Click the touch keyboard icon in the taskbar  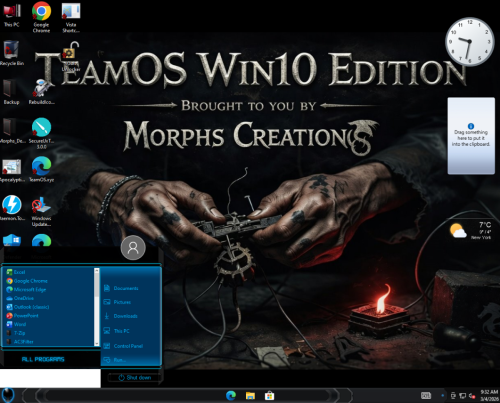[x=426, y=396]
